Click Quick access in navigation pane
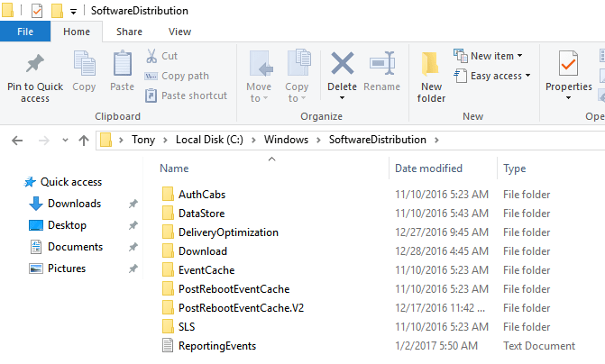Viewport: 605px width, 364px height. click(x=71, y=182)
